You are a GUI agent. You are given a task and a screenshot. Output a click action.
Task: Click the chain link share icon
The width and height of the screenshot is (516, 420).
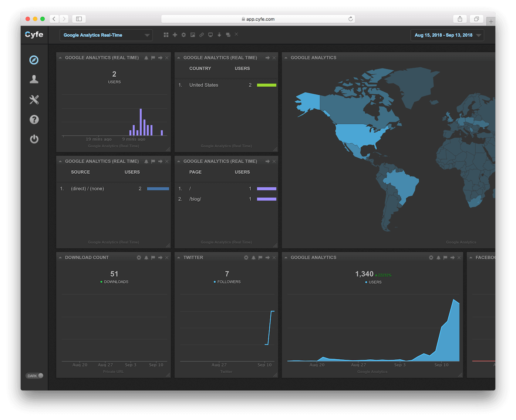click(202, 35)
